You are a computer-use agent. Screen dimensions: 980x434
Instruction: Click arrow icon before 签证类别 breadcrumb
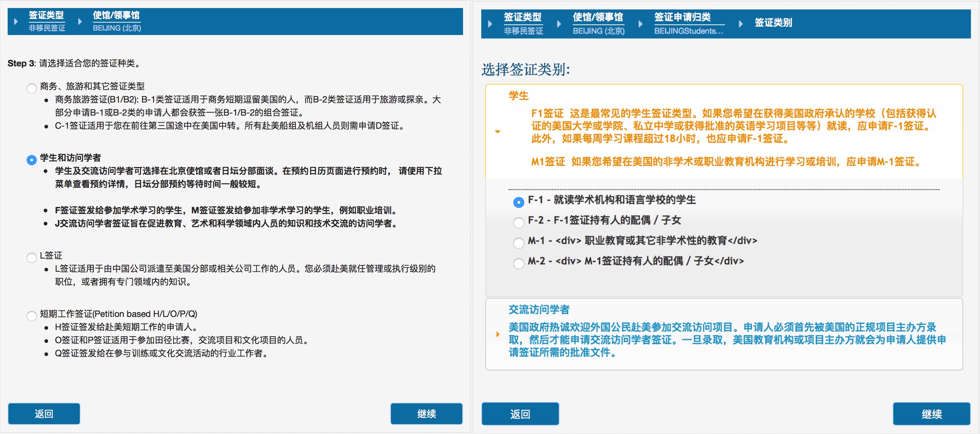(741, 24)
